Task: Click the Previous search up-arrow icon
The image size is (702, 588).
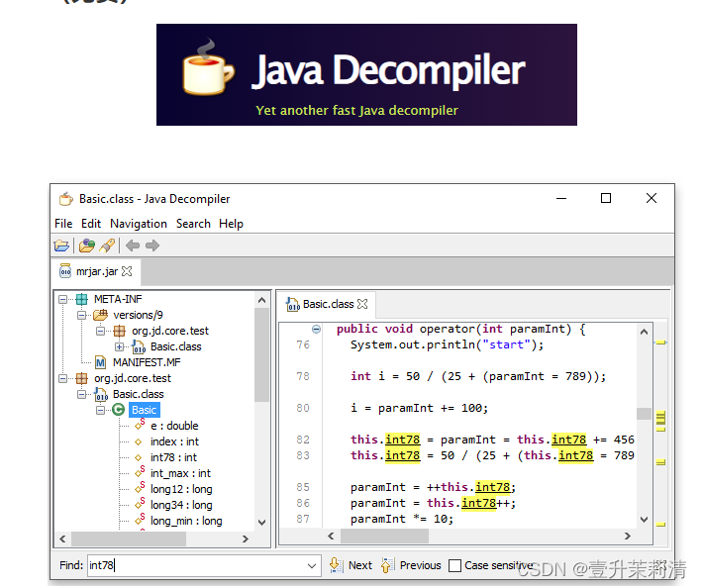Action: tap(387, 565)
